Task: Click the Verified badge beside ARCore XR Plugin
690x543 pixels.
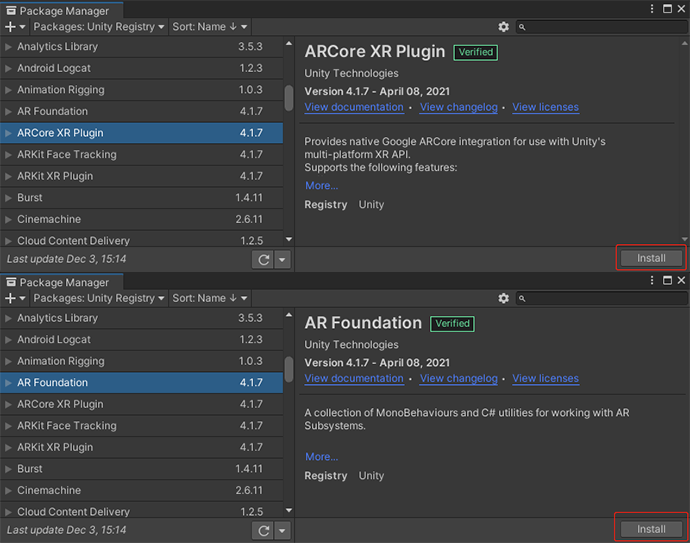Action: [476, 52]
